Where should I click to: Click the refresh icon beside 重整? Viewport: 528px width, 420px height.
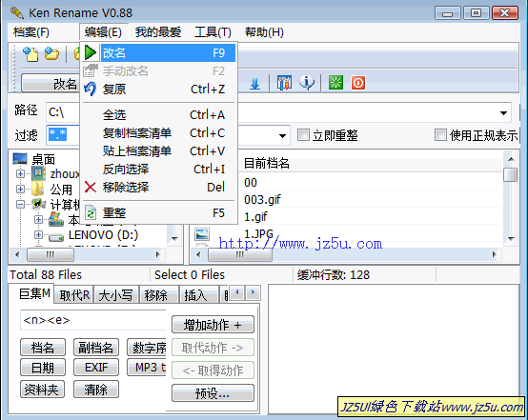91,213
